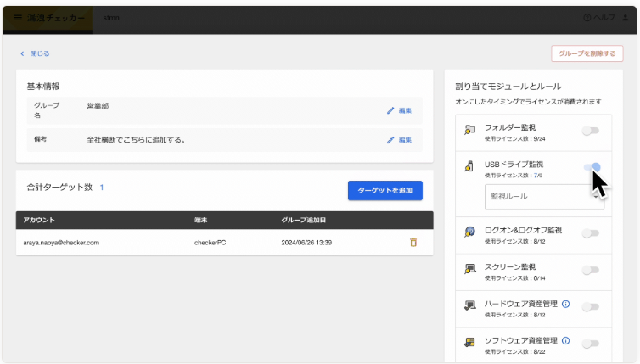The image size is (640, 364).
Task: Click the スクリーン監視 monitor icon
Action: [x=469, y=269]
